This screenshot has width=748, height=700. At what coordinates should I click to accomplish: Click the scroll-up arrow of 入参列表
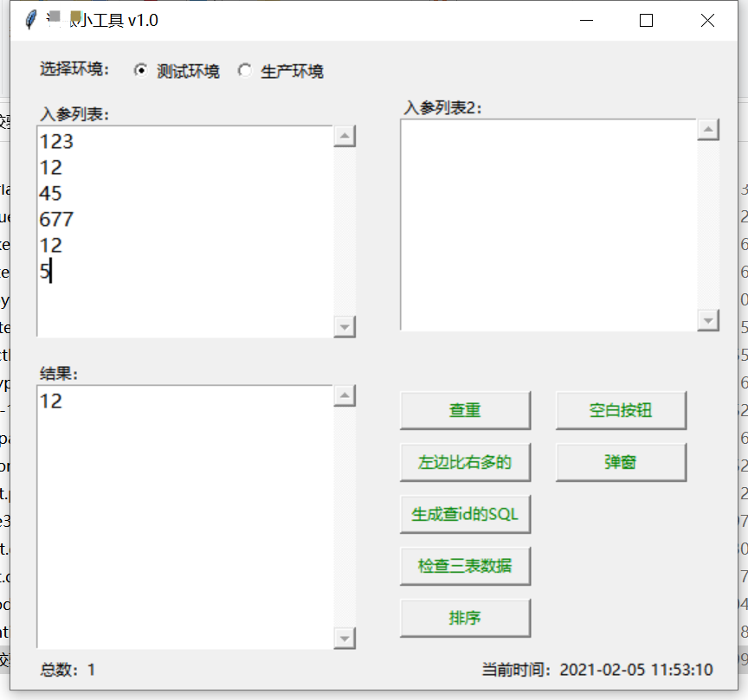tap(345, 135)
